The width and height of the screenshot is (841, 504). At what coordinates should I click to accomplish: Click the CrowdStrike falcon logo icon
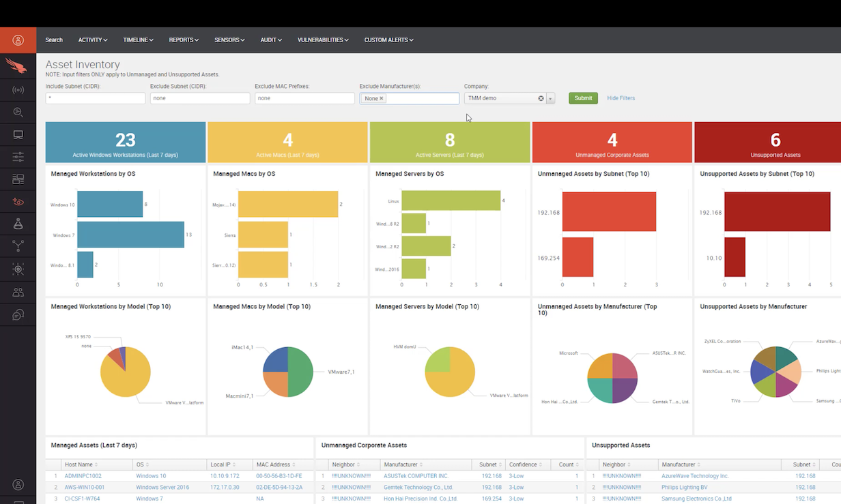[x=18, y=67]
